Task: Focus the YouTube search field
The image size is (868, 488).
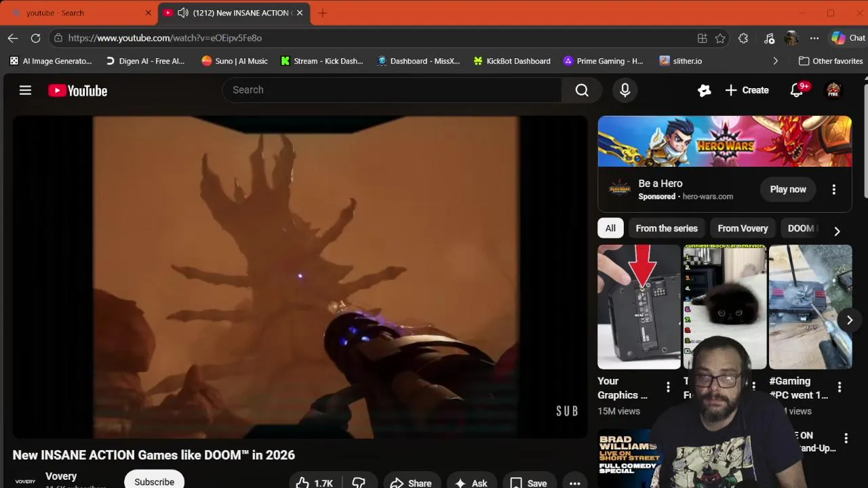Action: (x=392, y=90)
